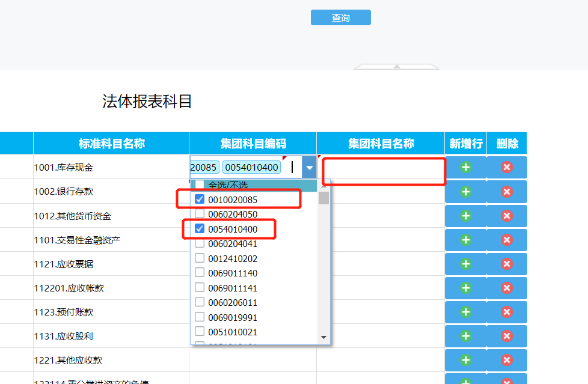Toggle the 全选/不选 select-all checkbox
The image size is (588, 384).
tap(200, 184)
